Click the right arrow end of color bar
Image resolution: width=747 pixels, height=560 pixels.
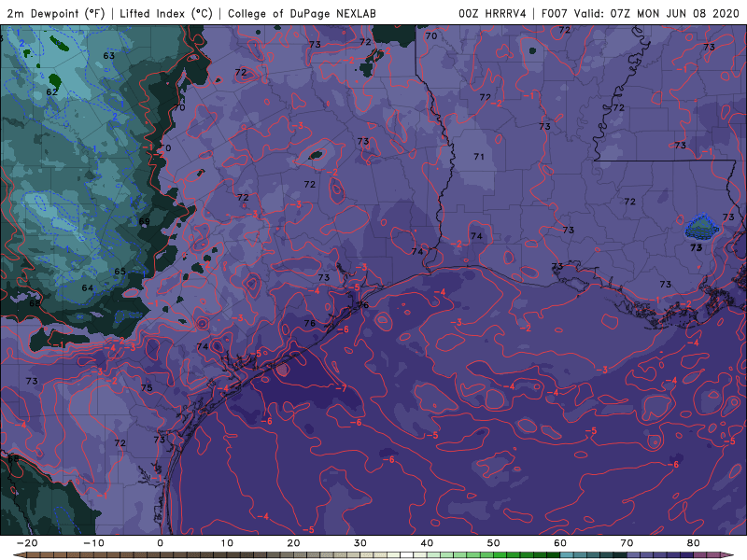tap(728, 554)
